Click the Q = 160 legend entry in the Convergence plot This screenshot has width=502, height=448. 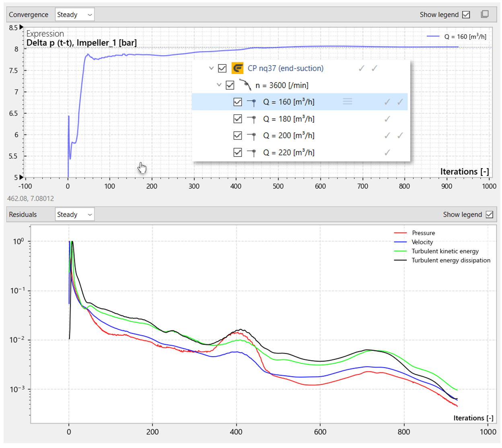pos(457,37)
